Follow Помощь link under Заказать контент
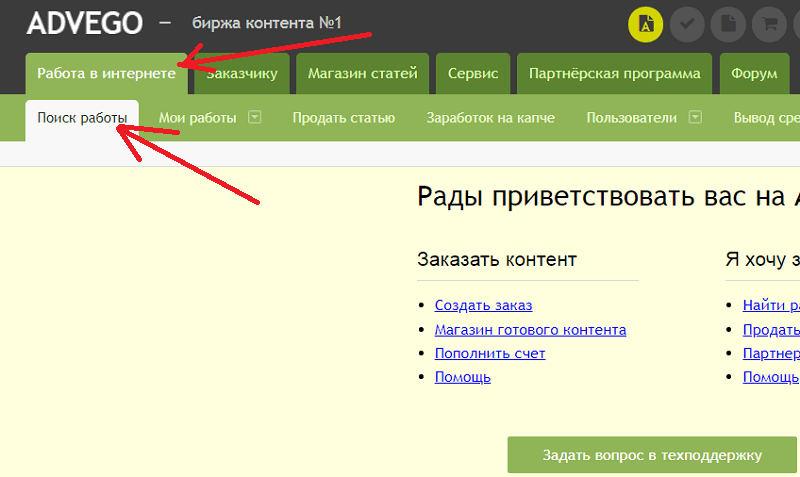 pyautogui.click(x=463, y=377)
